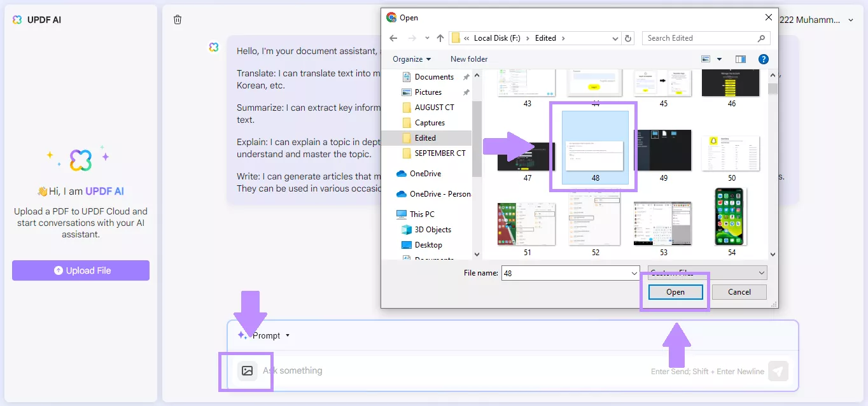
Task: Click the search magnifier icon in Search Edited
Action: 762,38
